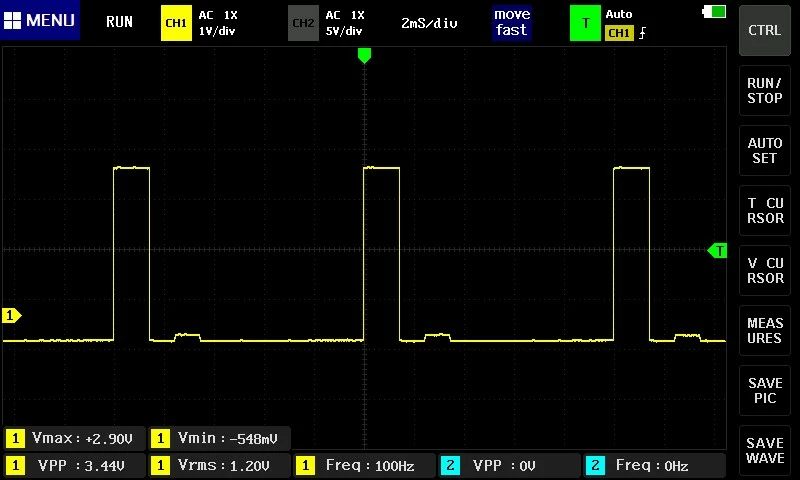Open the CTRL panel tab
The image size is (800, 480).
(x=764, y=30)
